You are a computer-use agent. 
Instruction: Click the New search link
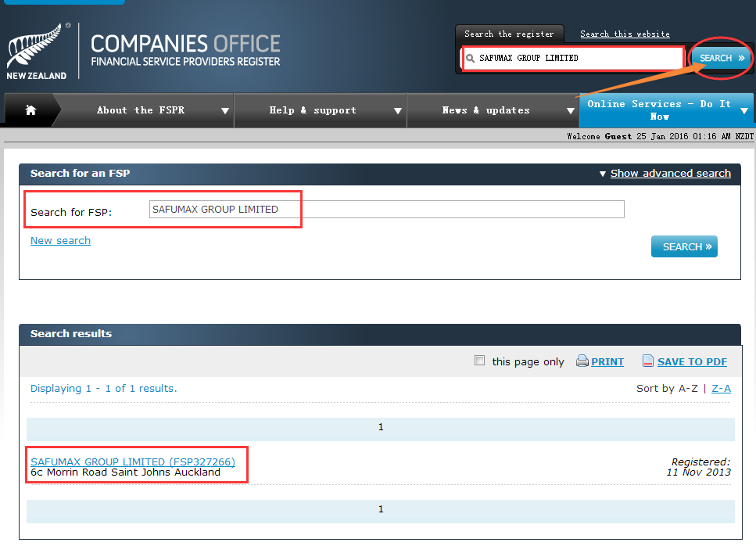tap(60, 241)
